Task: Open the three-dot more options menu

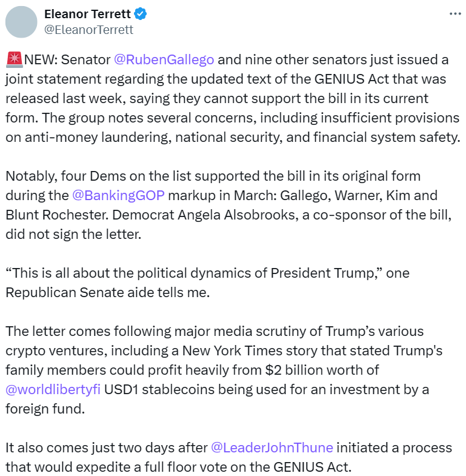Action: click(454, 14)
